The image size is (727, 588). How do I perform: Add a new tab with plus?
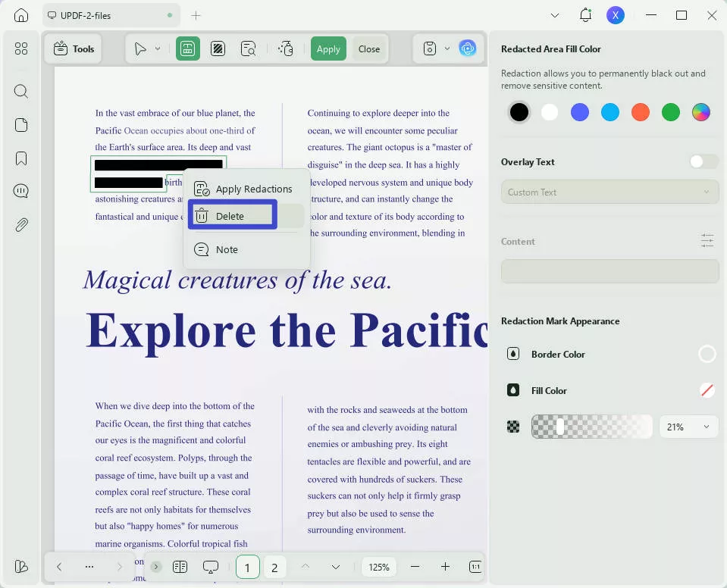196,15
